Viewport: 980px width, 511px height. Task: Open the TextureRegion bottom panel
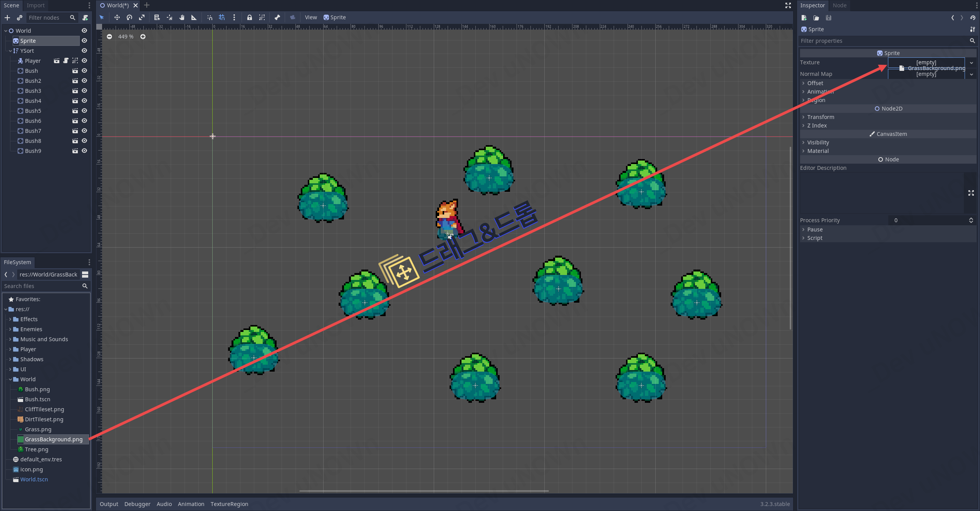(x=229, y=504)
